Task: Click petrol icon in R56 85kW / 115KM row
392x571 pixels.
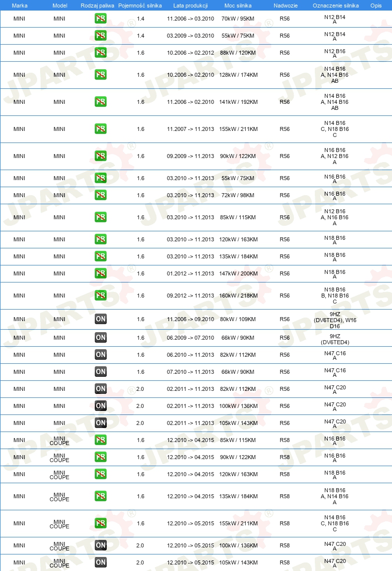Action: (x=100, y=217)
